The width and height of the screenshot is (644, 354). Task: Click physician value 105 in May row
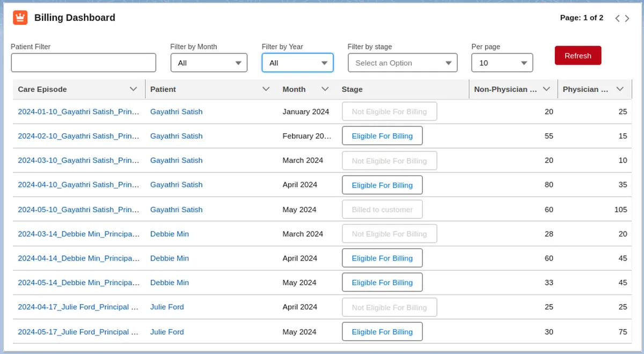click(620, 209)
